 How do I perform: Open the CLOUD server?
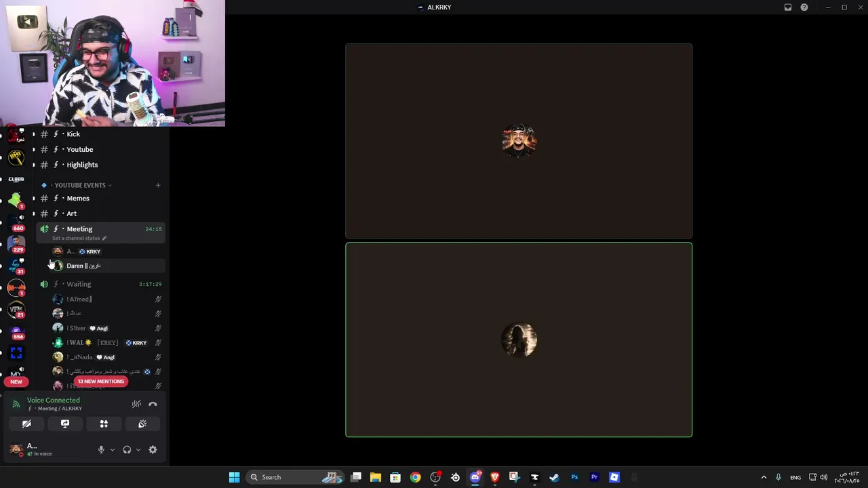tap(16, 180)
